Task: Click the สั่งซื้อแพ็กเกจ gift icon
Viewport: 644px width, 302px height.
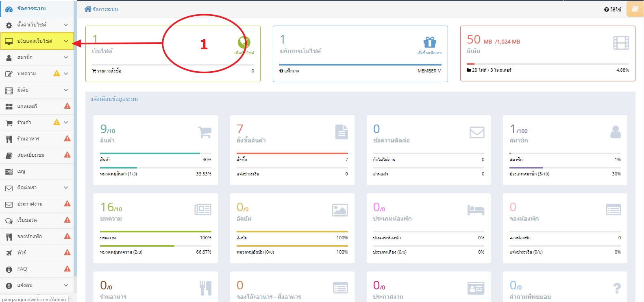Action: (430, 42)
